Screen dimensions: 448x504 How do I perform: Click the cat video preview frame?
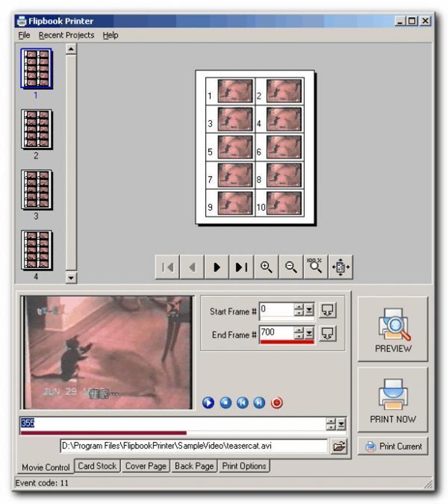point(107,353)
